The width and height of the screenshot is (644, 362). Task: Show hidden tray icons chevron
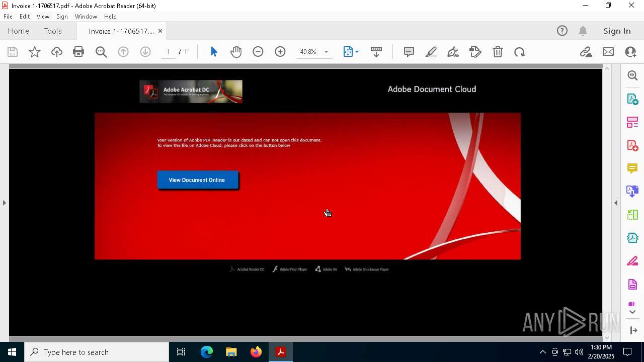[542, 352]
